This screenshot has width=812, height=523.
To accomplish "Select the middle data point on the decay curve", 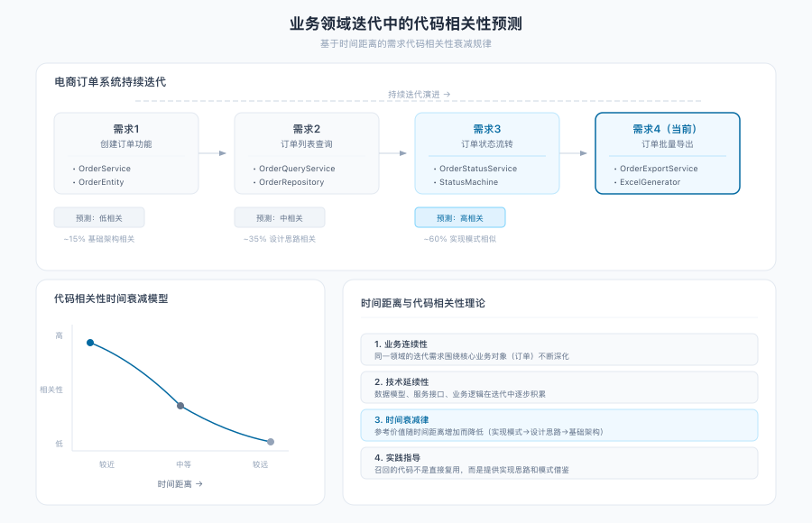I will tap(181, 406).
